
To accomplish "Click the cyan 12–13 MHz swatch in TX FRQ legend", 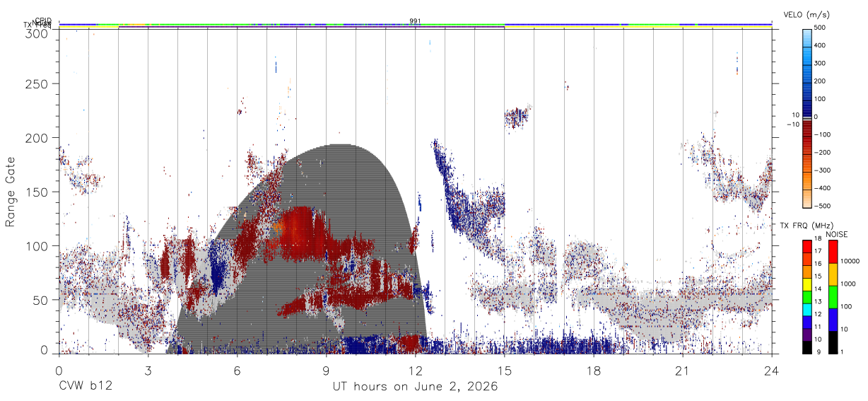I will point(807,309).
